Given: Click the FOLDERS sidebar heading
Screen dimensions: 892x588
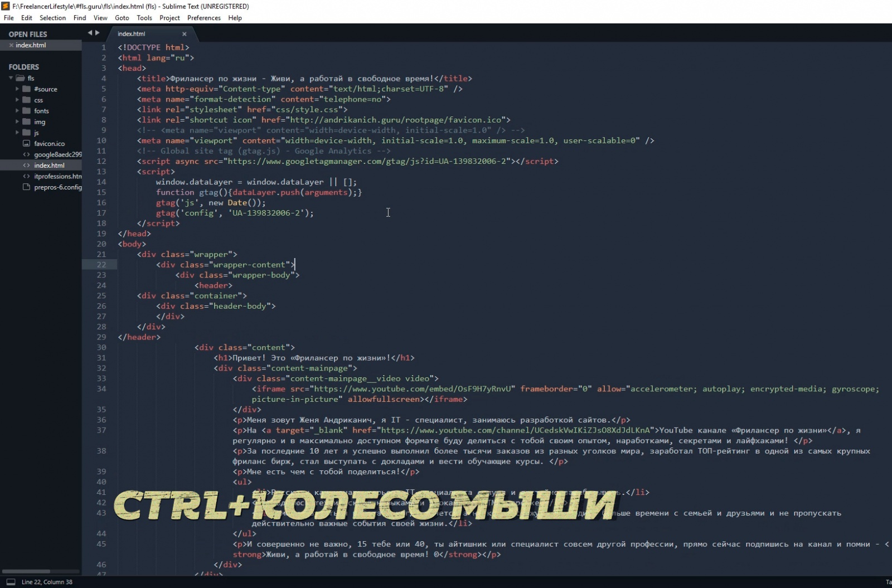Looking at the screenshot, I should [x=24, y=67].
